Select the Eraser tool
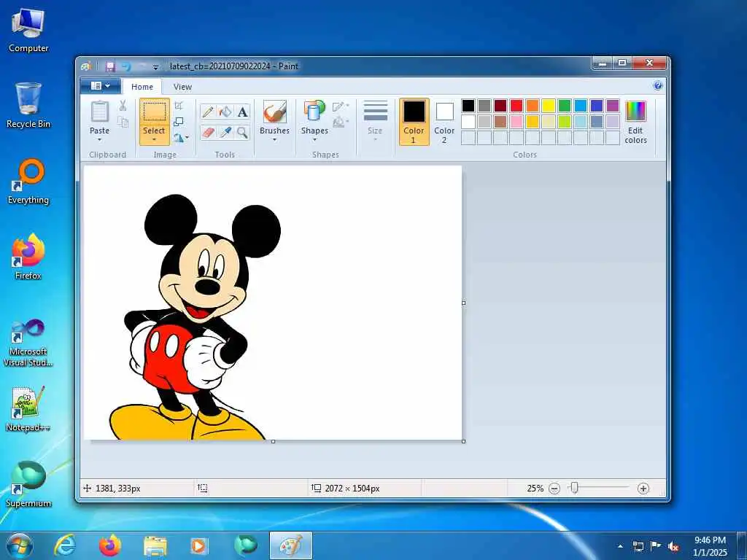Screen dimensions: 747x560 pos(208,132)
